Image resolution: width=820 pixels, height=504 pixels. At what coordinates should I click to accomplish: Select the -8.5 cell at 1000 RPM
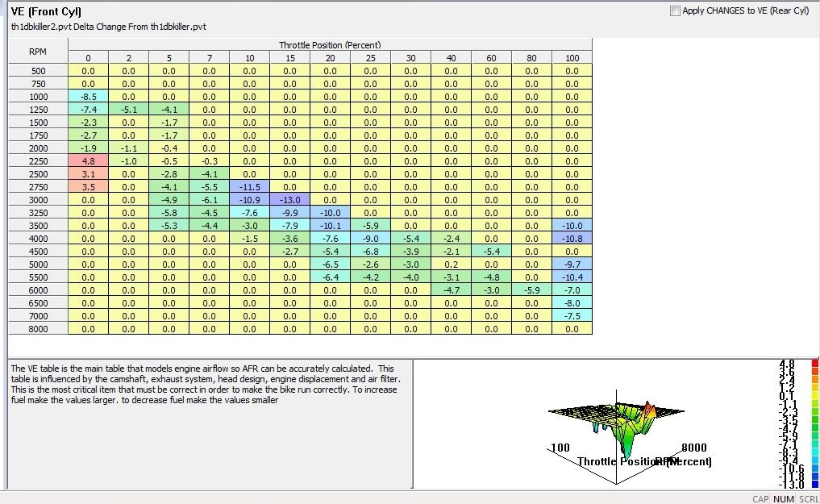point(89,97)
